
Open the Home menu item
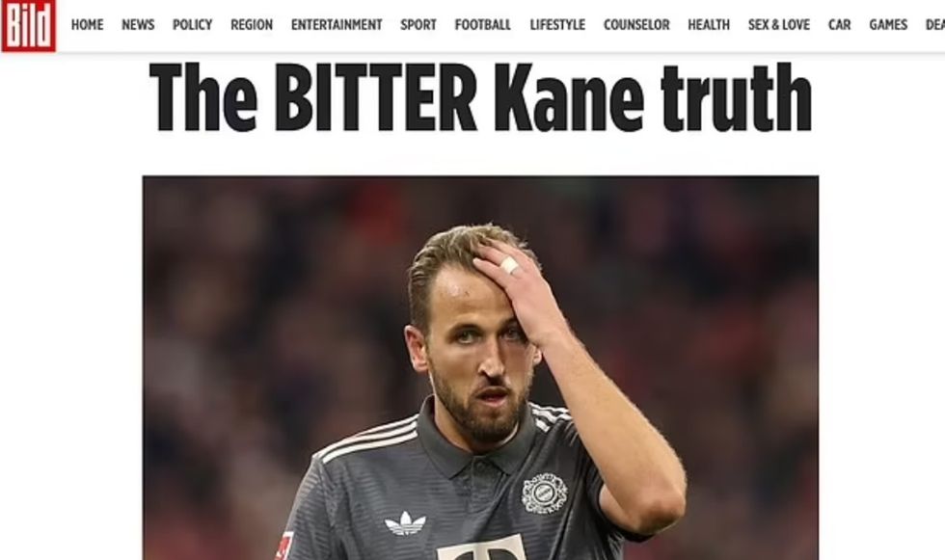pyautogui.click(x=88, y=25)
